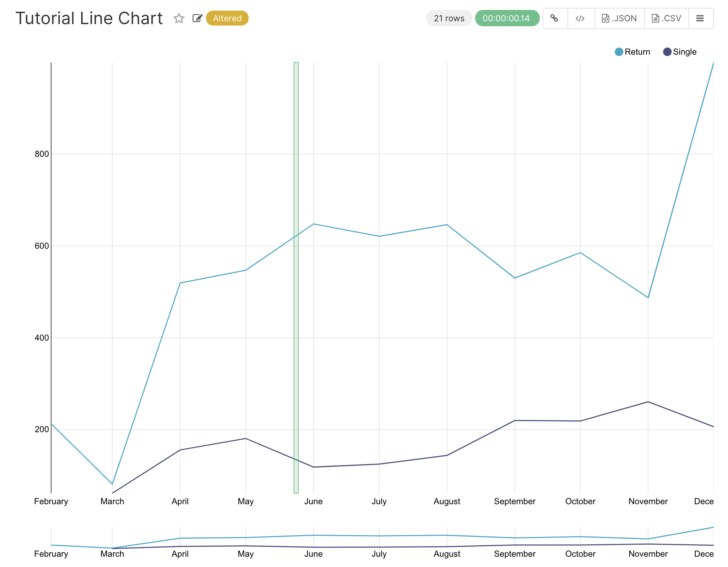Click the query time 00:00:00.14 badge
The width and height of the screenshot is (728, 567).
(506, 18)
